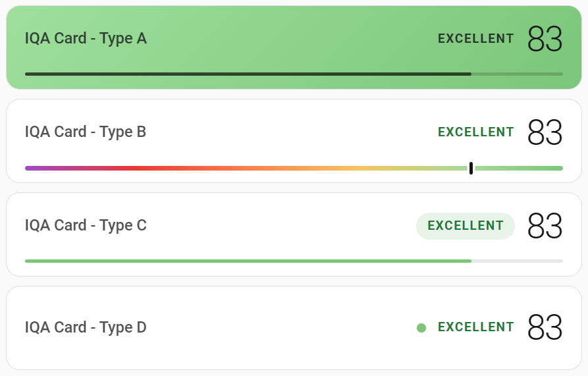Click the EXCELLENT label in Type A card
This screenshot has width=588, height=376.
(x=476, y=39)
